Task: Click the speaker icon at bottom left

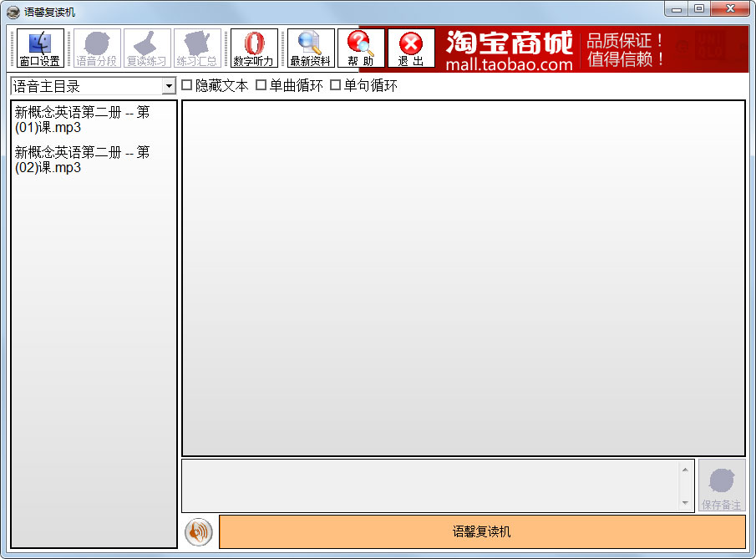Action: [x=198, y=531]
